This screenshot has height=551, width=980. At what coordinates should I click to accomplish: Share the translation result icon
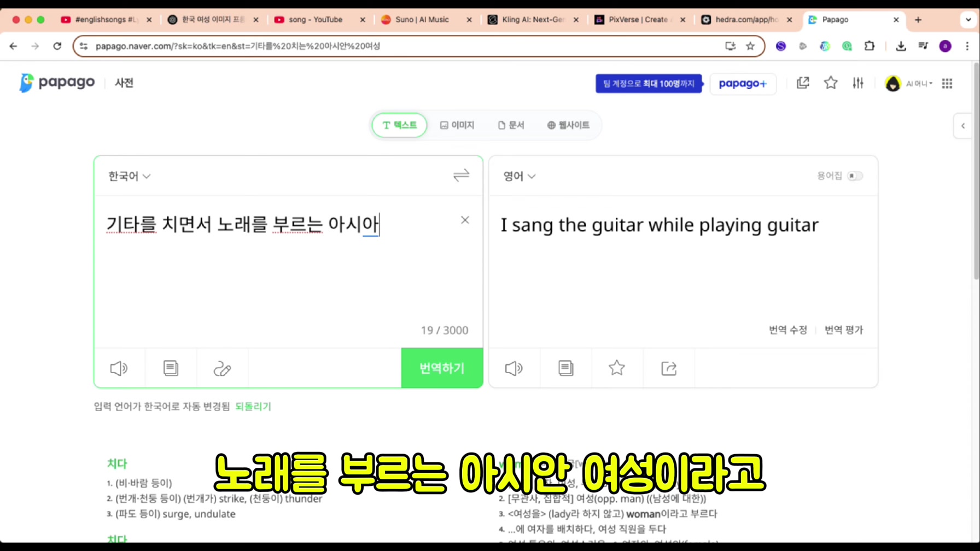[669, 368]
